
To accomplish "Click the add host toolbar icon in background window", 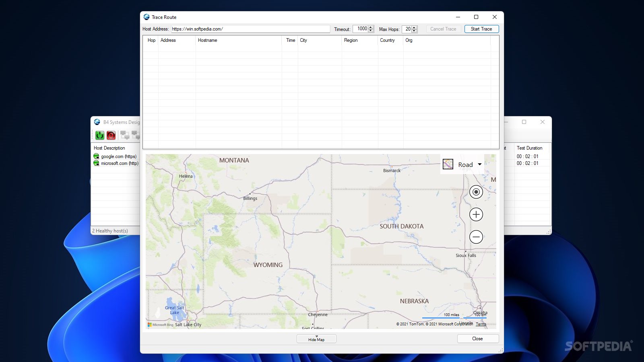I will click(125, 135).
